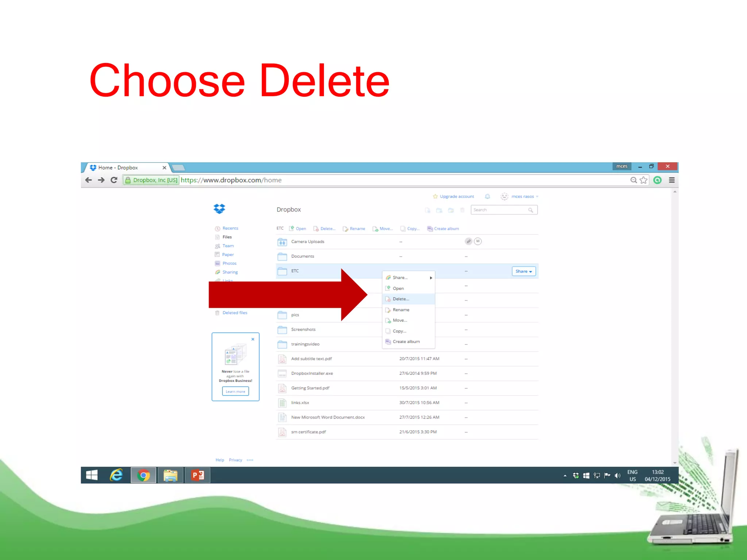Click the Chrome icon in taskbar
The width and height of the screenshot is (747, 560).
[x=143, y=475]
